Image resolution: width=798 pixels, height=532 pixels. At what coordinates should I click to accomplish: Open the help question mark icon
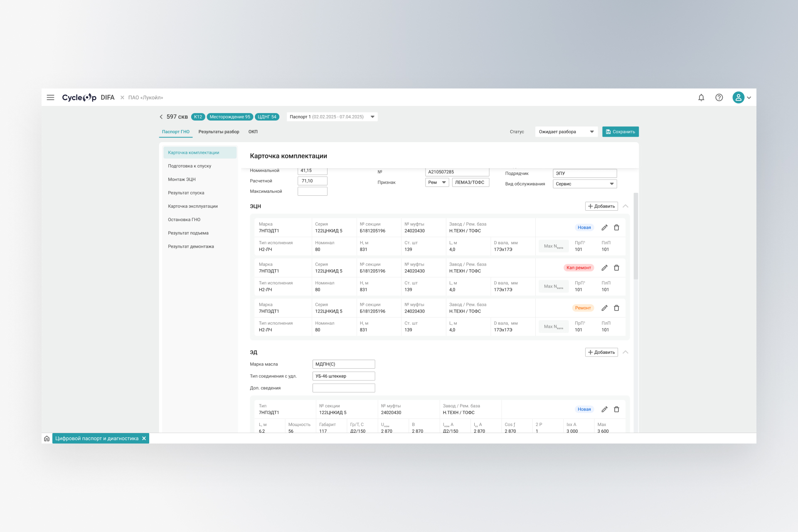point(719,98)
